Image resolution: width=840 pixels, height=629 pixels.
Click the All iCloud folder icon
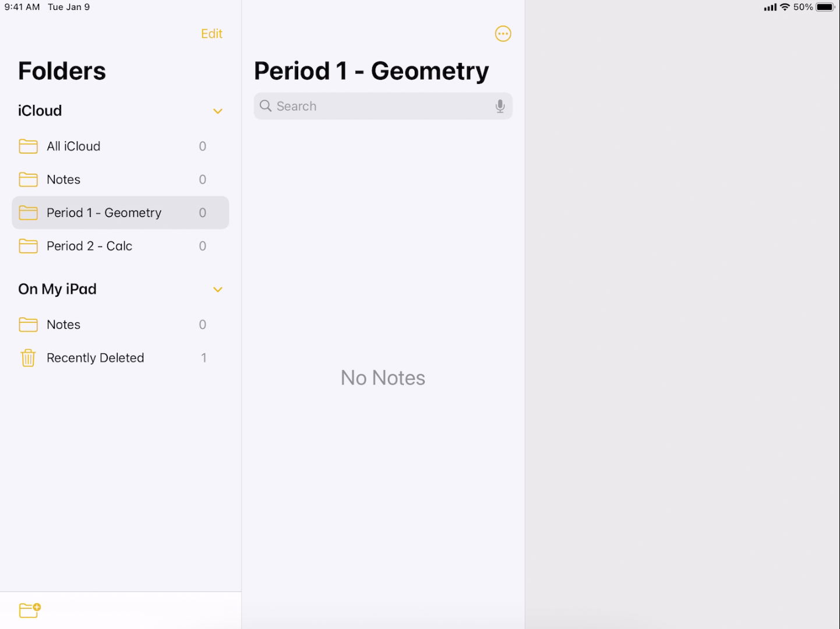[28, 146]
